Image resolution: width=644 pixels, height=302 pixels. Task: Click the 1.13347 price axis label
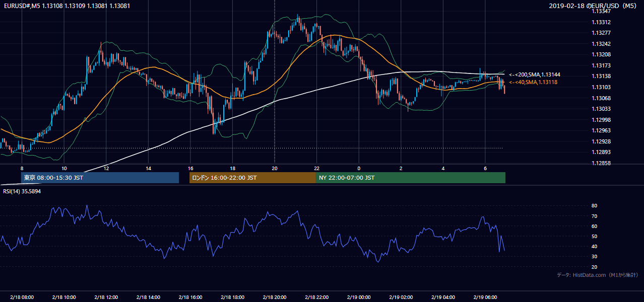[x=601, y=11]
